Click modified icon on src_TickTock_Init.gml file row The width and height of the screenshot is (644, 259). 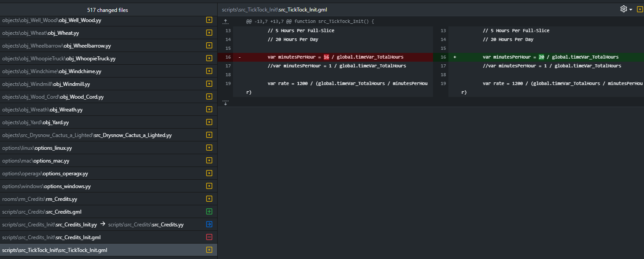(209, 250)
